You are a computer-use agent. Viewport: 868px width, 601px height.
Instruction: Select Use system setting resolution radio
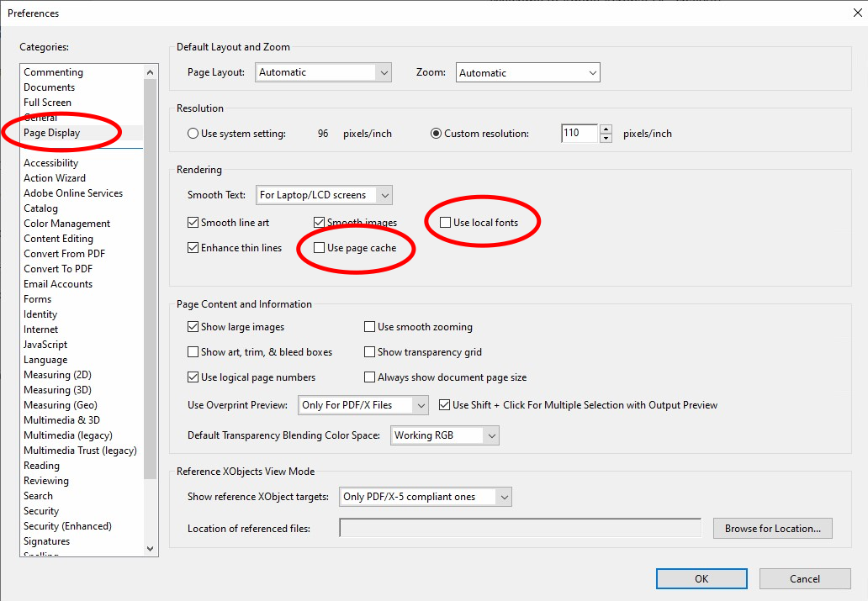point(193,134)
